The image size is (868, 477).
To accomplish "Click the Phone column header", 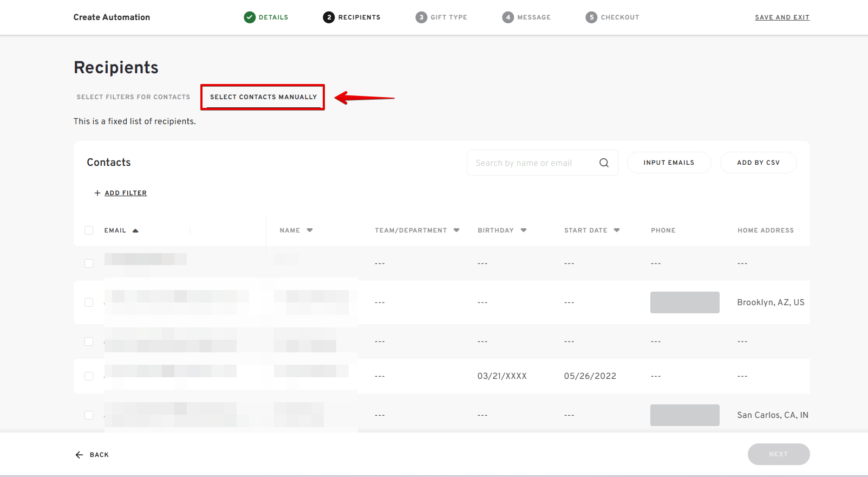I will 663,230.
